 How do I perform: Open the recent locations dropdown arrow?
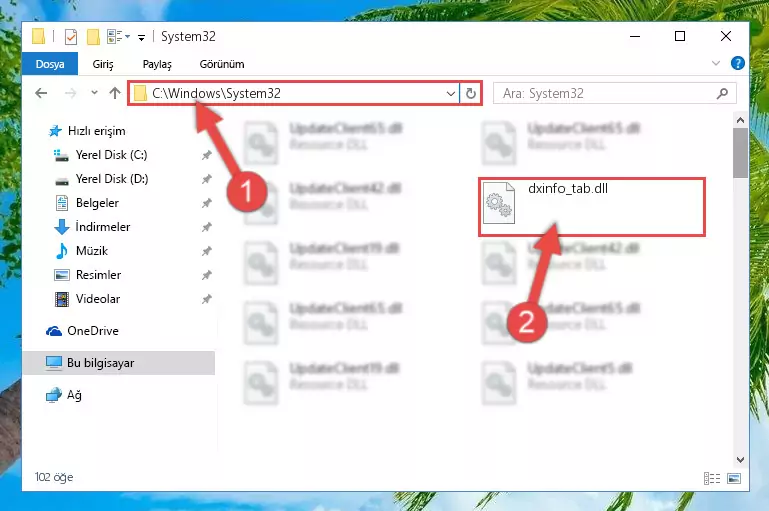pyautogui.click(x=94, y=93)
